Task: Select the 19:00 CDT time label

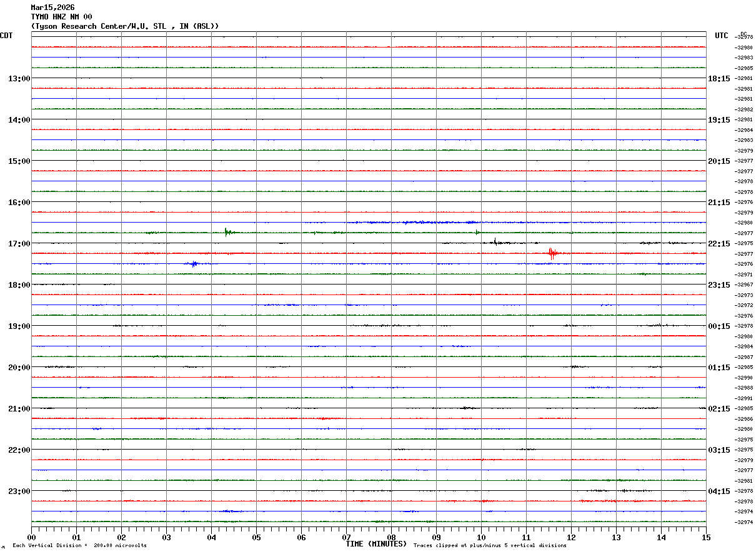Action: pos(19,326)
